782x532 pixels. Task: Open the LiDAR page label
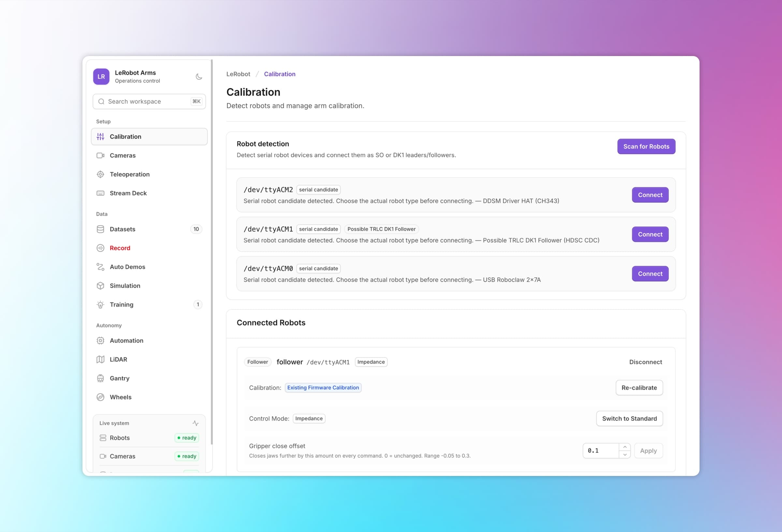point(119,359)
